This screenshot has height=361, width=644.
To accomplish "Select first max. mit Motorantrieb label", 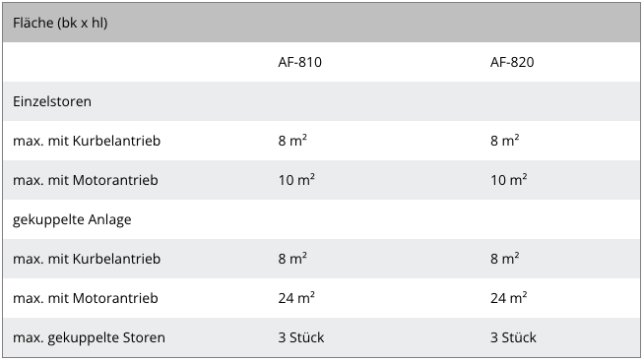I will (x=86, y=180).
